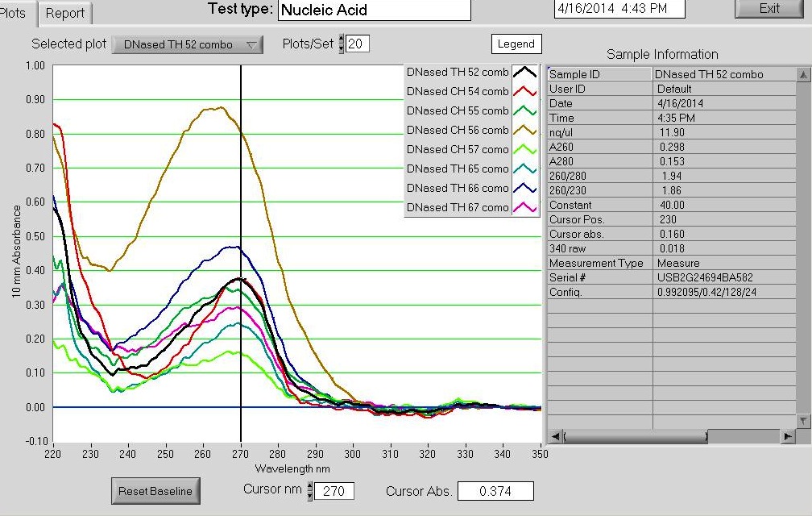Click the teal line icon for TH 65 legend

(524, 169)
